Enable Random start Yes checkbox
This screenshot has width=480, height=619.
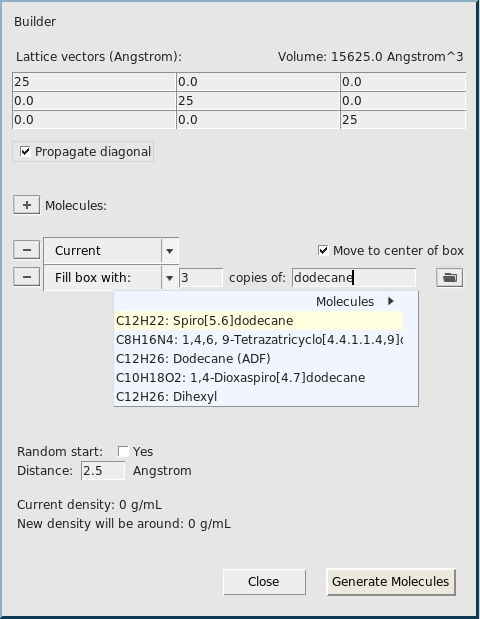(123, 451)
